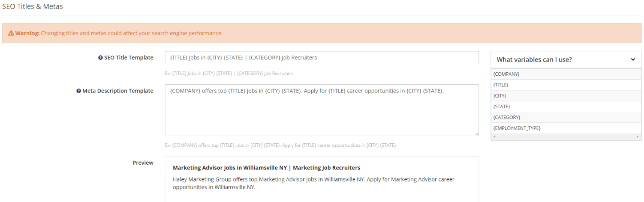This screenshot has width=644, height=202.
Task: Click the horizontal scrollbar track under variables
Action: [566, 137]
